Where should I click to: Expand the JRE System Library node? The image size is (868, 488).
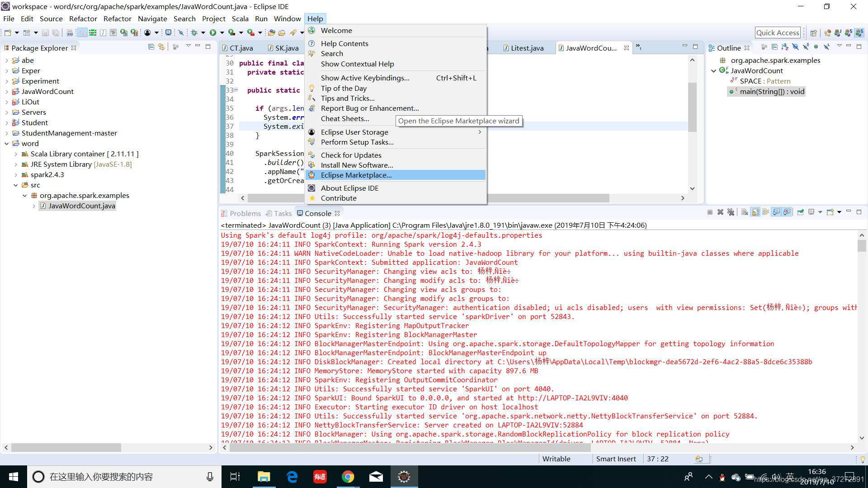tap(16, 164)
